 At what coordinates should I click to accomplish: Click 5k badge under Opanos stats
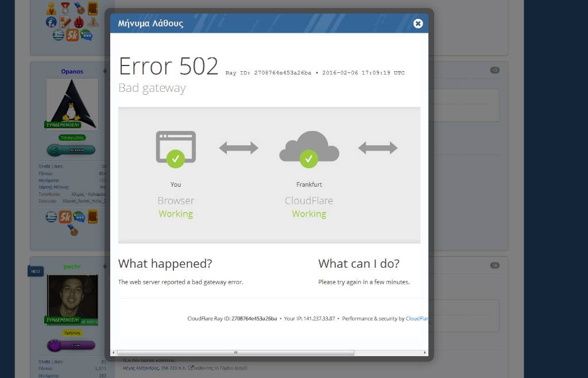(65, 217)
